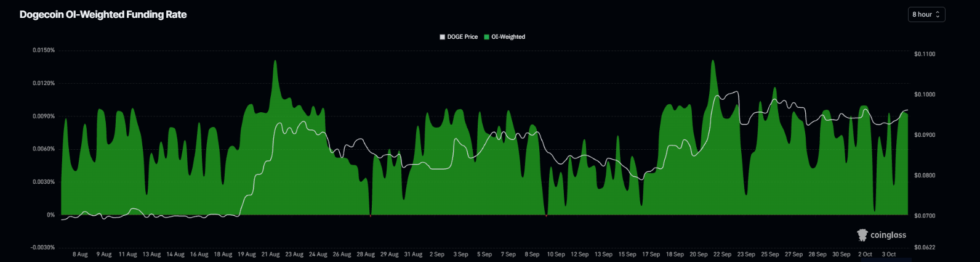Viewport: 980px width, 262px height.
Task: Click the 0% funding rate axis label
Action: [50, 215]
